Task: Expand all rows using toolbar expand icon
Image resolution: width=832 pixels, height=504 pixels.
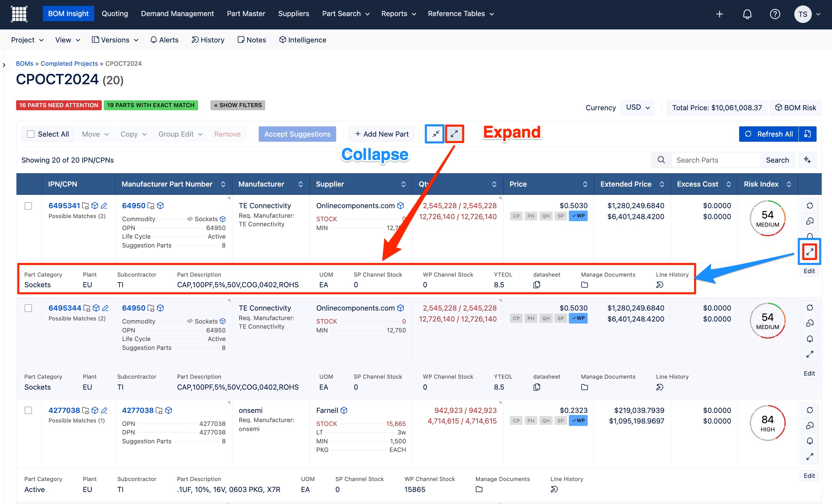Action: click(x=454, y=134)
